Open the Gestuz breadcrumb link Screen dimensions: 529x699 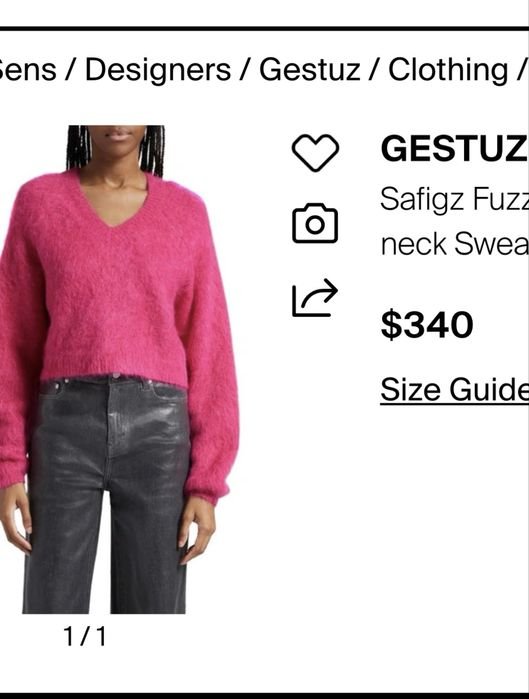tap(309, 70)
